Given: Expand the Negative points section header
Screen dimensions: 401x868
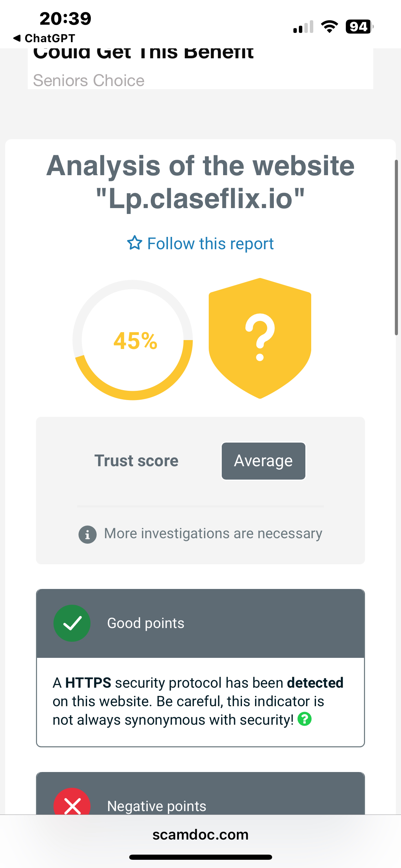Looking at the screenshot, I should 200,793.
